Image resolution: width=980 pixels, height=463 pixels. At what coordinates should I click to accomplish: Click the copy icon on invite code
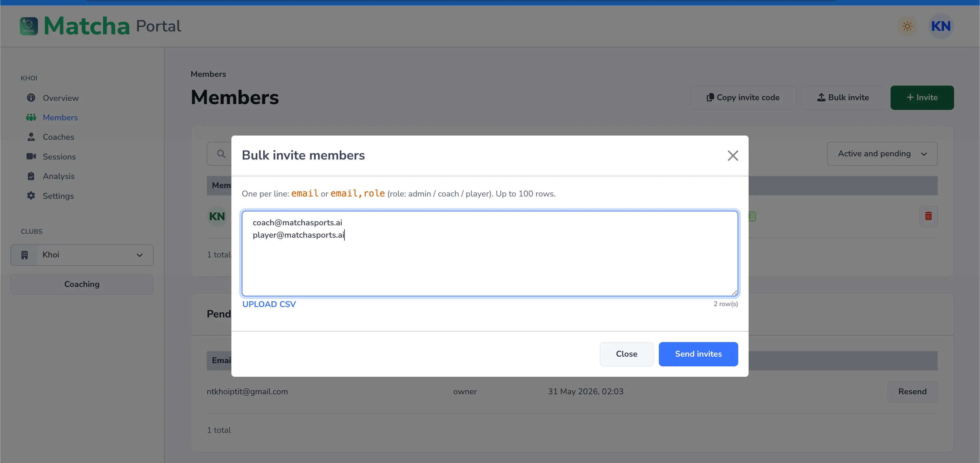pyautogui.click(x=710, y=98)
